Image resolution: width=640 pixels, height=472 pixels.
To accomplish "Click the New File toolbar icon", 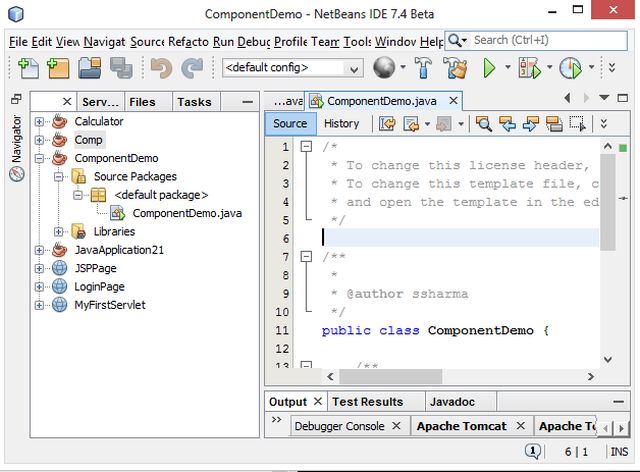I will (28, 68).
